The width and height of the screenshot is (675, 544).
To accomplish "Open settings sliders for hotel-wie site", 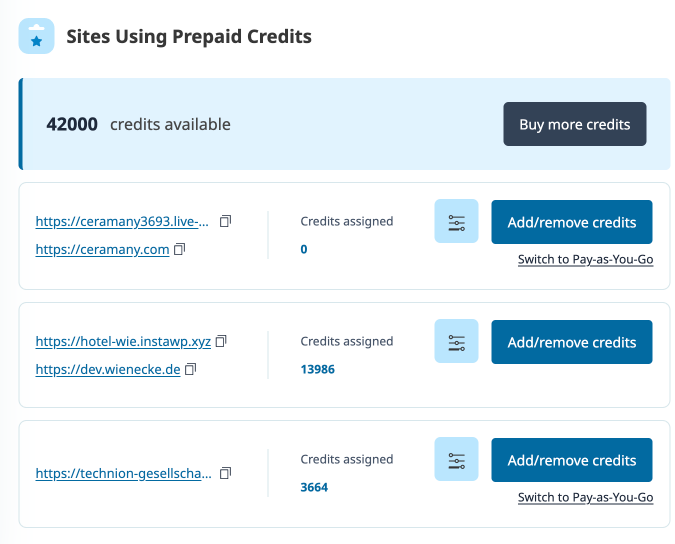I will tap(456, 342).
